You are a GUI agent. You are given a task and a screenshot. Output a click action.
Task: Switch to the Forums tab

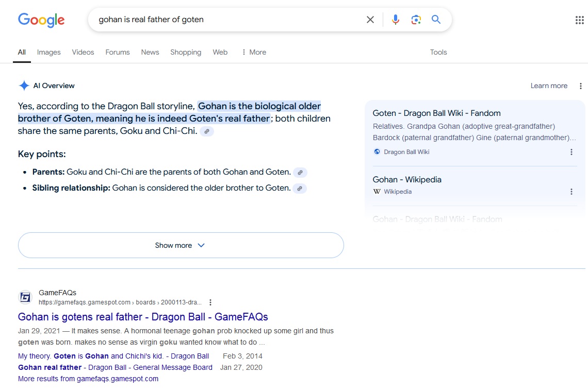pyautogui.click(x=118, y=53)
